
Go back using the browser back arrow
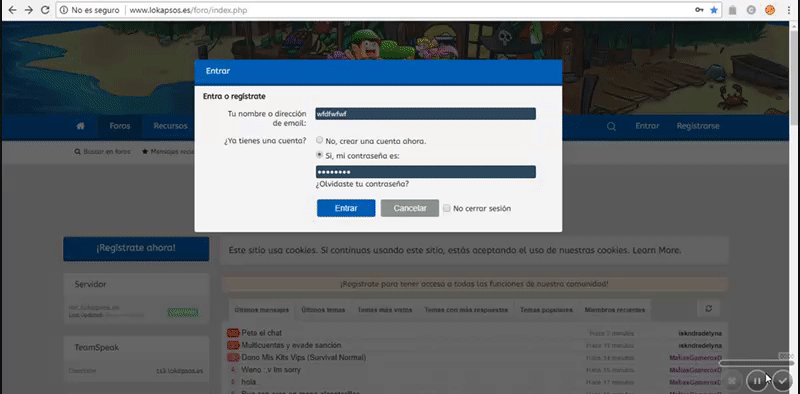click(x=12, y=10)
